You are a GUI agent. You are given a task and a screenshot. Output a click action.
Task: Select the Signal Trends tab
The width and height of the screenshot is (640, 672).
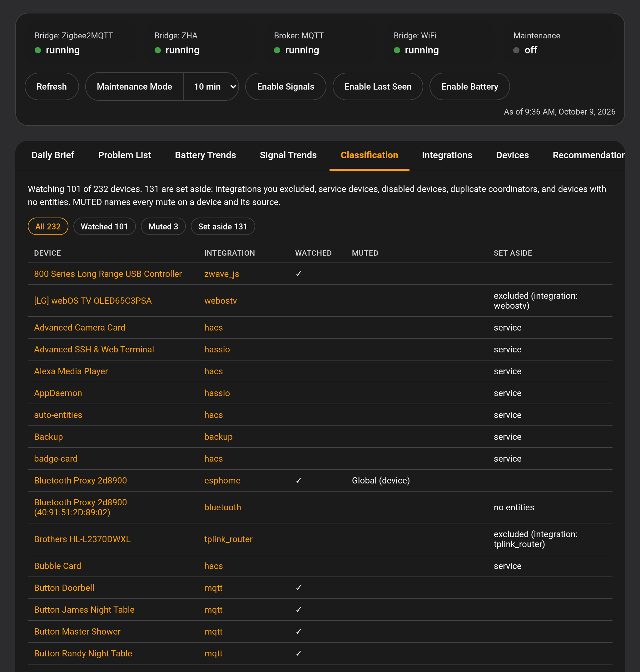[288, 155]
